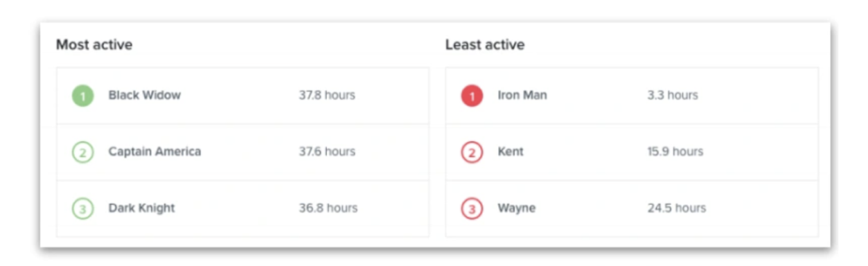Click the 37.6 hours value
Screen dimensions: 868x266
(327, 152)
